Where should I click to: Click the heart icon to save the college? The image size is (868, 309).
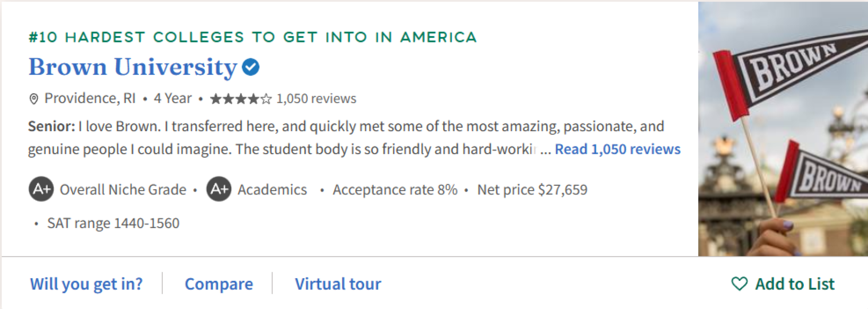pos(739,284)
